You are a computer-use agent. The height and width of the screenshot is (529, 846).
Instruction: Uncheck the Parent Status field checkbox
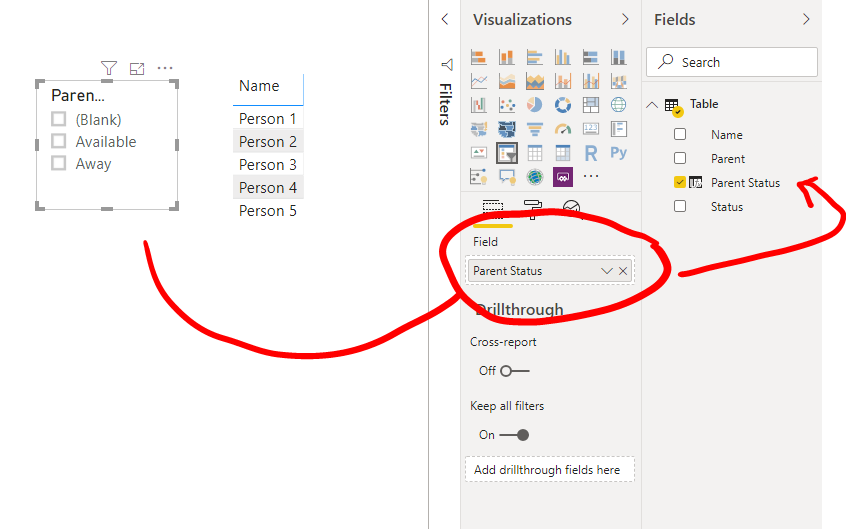tap(680, 182)
